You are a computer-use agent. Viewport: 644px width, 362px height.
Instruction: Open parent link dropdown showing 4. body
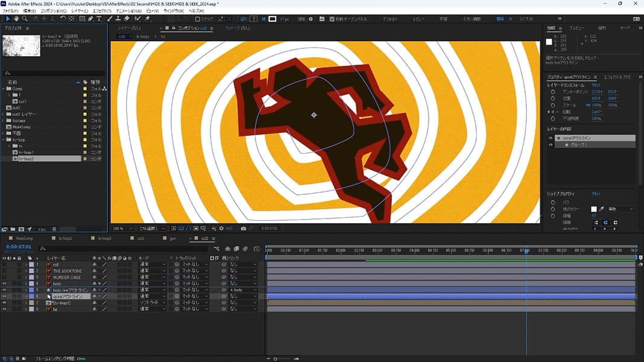pos(243,290)
